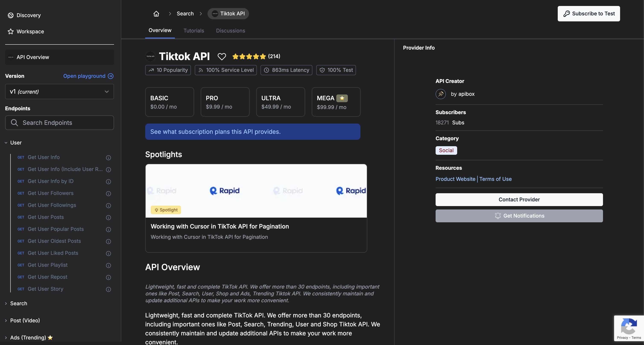Choose the ULTRA pricing plan card
644x345 pixels.
coord(280,102)
